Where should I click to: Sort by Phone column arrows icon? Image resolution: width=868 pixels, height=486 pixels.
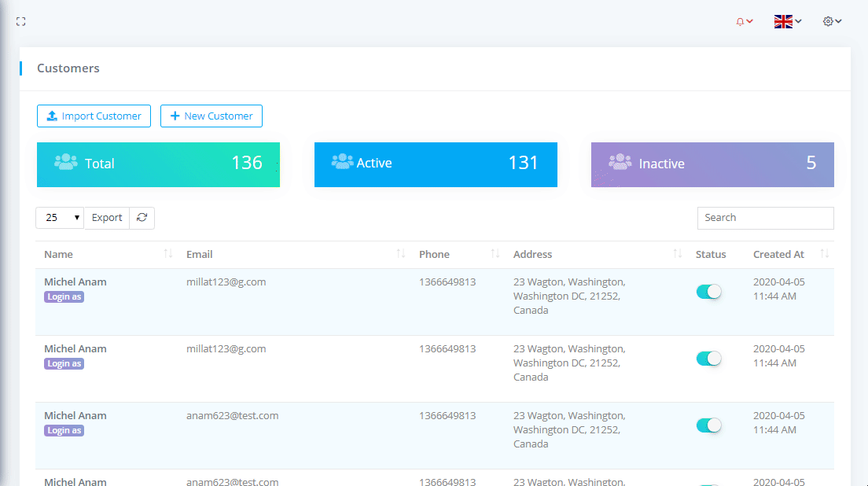click(x=495, y=254)
